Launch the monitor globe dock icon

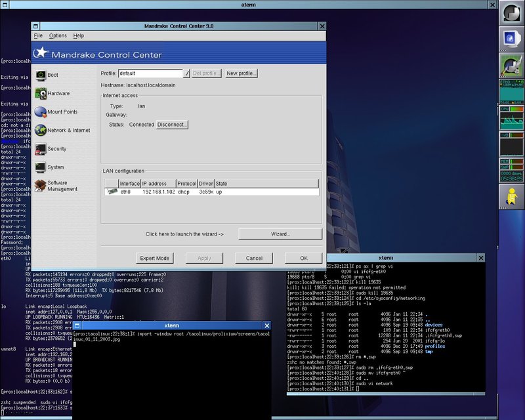511,39
